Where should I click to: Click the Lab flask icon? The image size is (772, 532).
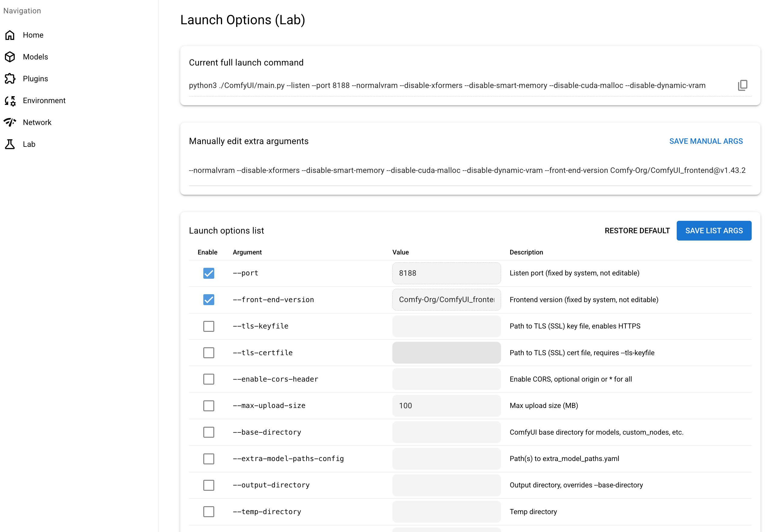point(10,144)
